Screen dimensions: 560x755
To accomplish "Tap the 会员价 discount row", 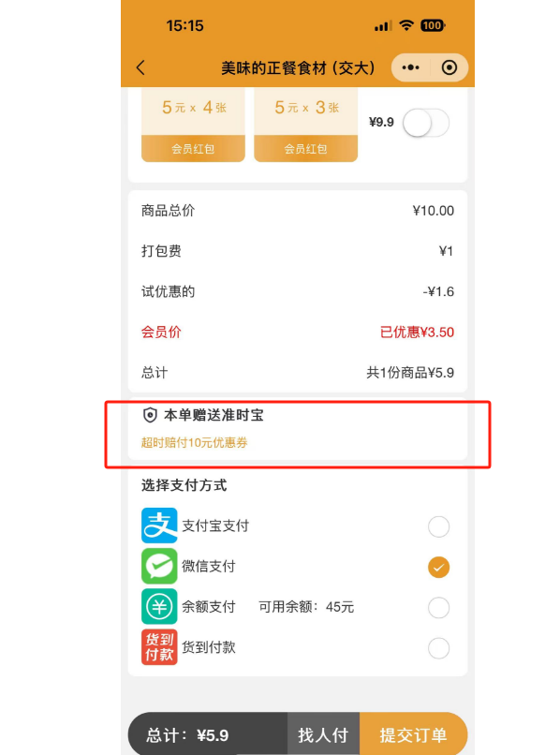I will [298, 332].
